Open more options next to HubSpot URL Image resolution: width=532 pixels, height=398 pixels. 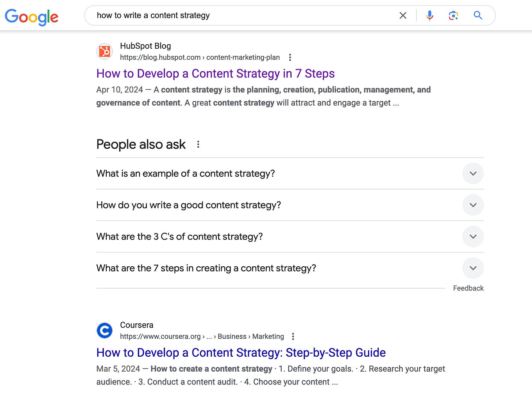coord(290,57)
